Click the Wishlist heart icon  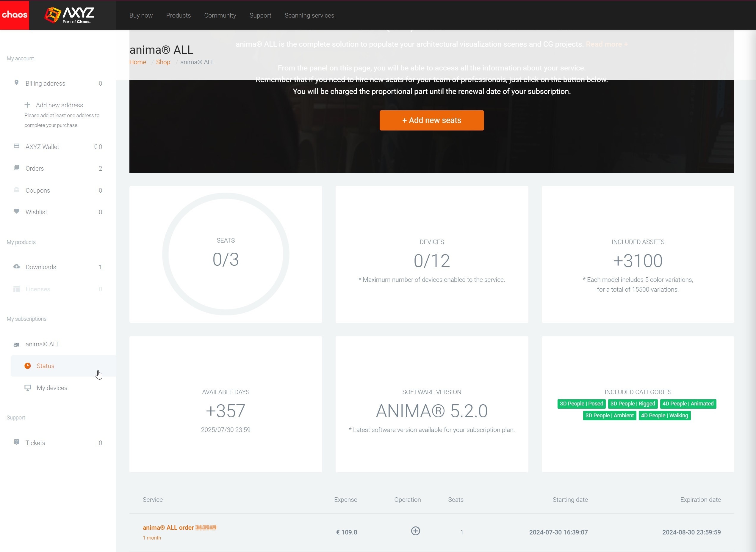pos(16,211)
